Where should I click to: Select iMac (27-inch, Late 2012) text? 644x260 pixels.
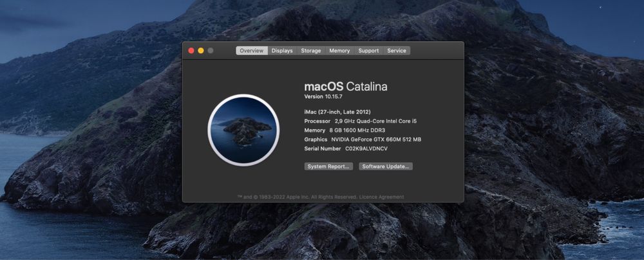coord(337,112)
